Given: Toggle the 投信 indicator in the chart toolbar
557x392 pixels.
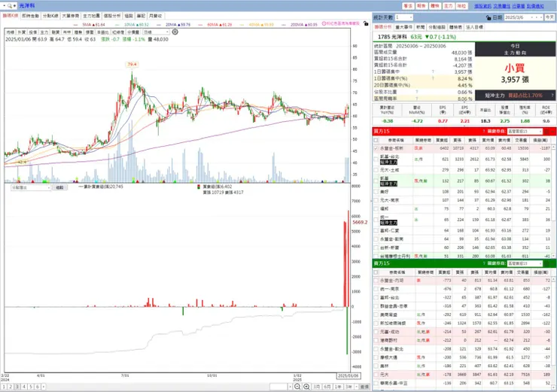Looking at the screenshot, I should pos(32,32).
